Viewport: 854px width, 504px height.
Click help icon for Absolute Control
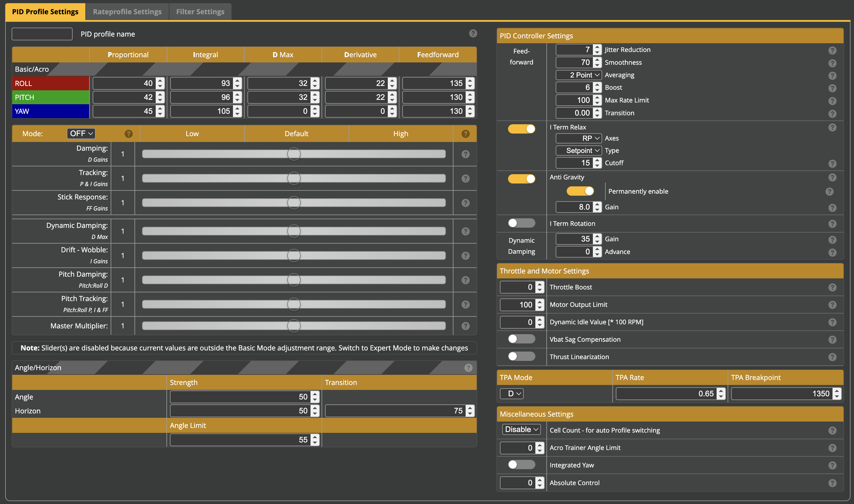tap(832, 483)
